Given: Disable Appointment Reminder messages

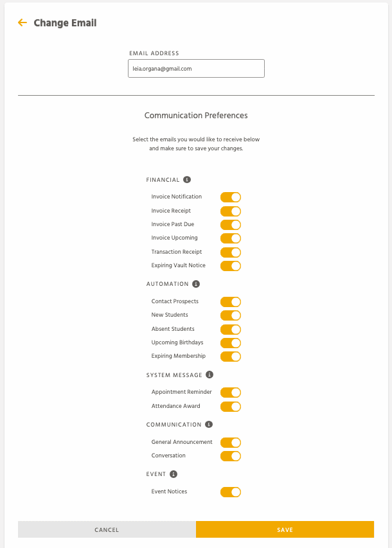Looking at the screenshot, I should [231, 393].
